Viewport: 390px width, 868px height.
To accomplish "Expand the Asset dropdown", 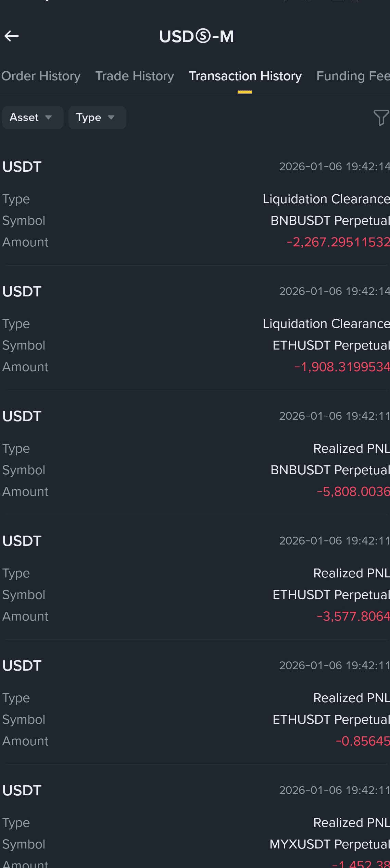I will (x=33, y=117).
